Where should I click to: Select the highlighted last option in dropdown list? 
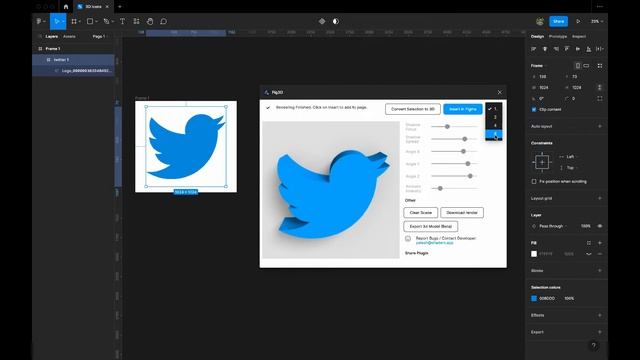494,134
